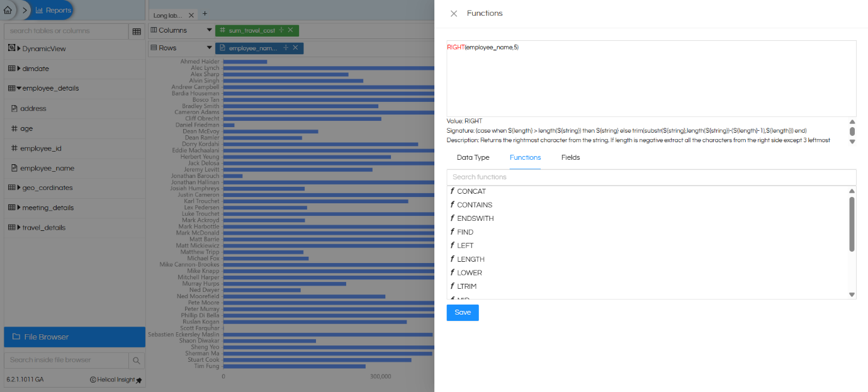Click the travel_details table icon
868x392 pixels.
point(11,227)
